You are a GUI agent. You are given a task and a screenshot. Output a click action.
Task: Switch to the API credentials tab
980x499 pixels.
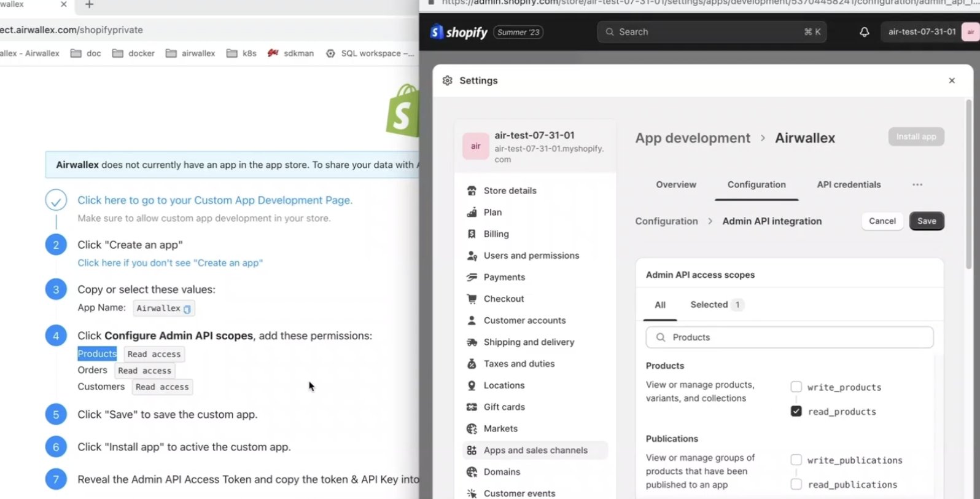848,185
